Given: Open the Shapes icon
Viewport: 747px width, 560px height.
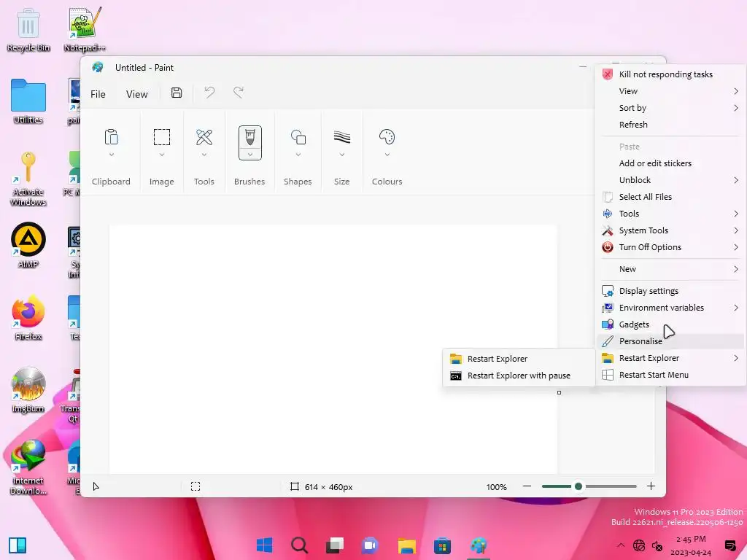Looking at the screenshot, I should coord(298,137).
